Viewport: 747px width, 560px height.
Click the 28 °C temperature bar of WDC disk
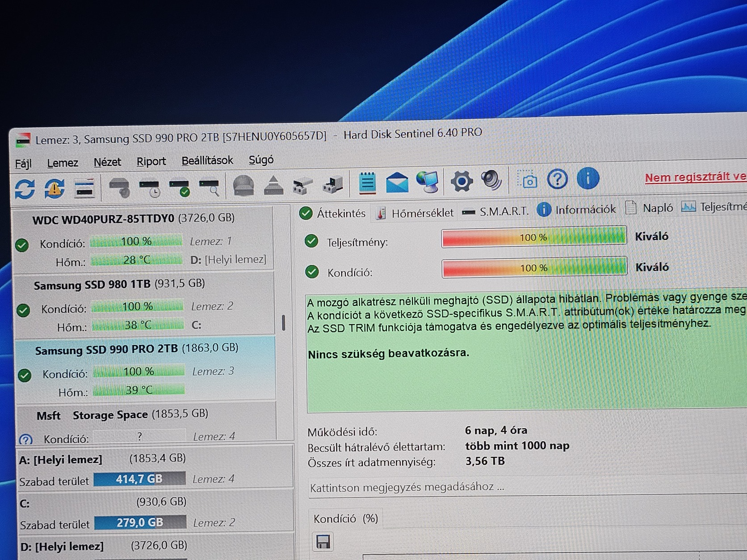click(x=136, y=260)
